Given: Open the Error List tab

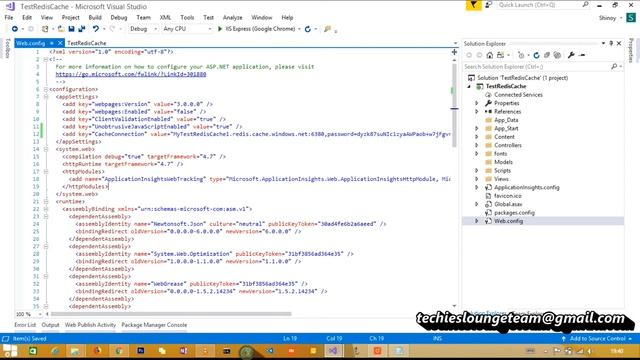Looking at the screenshot, I should pos(25,325).
